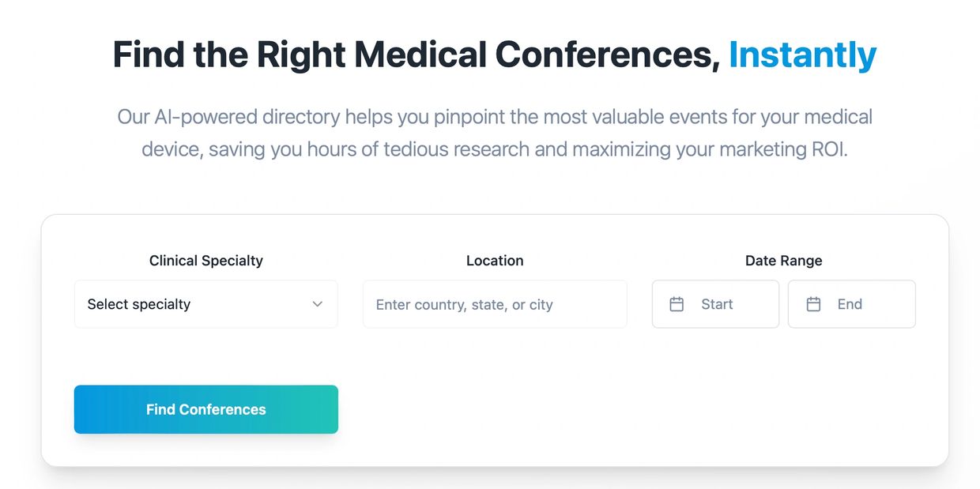Click the Clinical Specialty label
980x489 pixels.
pyautogui.click(x=205, y=261)
